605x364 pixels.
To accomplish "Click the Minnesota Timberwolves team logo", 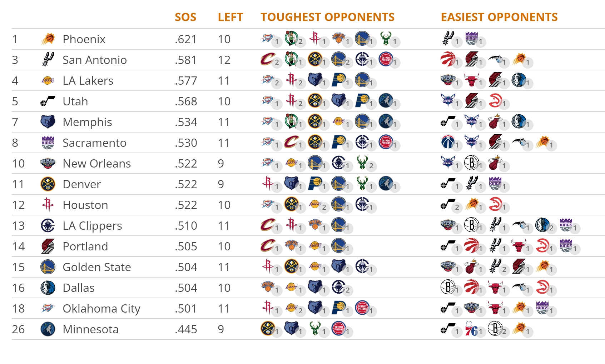I will pyautogui.click(x=48, y=329).
